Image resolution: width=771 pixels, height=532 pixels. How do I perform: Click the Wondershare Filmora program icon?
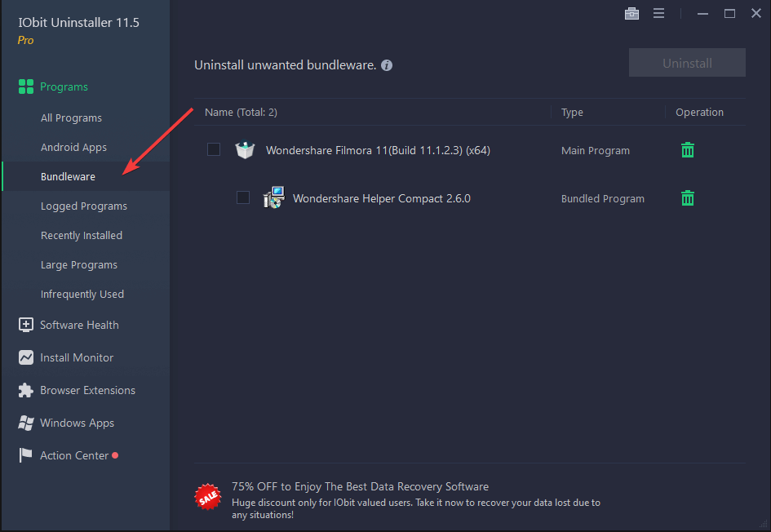point(245,150)
